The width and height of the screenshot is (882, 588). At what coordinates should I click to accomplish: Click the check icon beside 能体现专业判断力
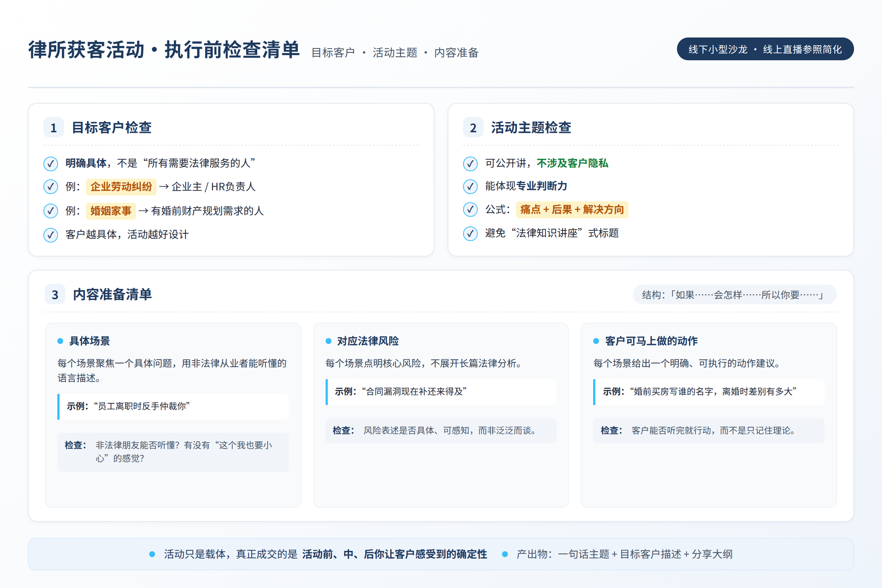click(x=470, y=186)
